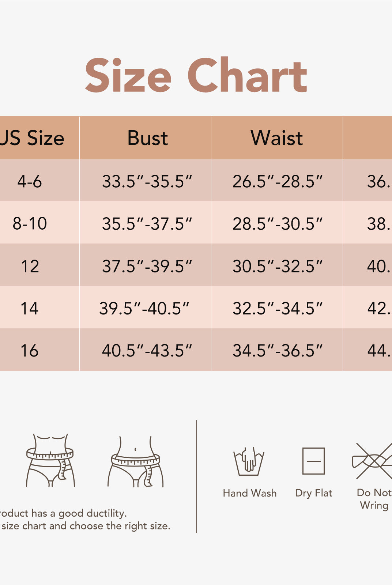
Task: Click the bust value 39.5"-40.5"
Action: (x=144, y=309)
